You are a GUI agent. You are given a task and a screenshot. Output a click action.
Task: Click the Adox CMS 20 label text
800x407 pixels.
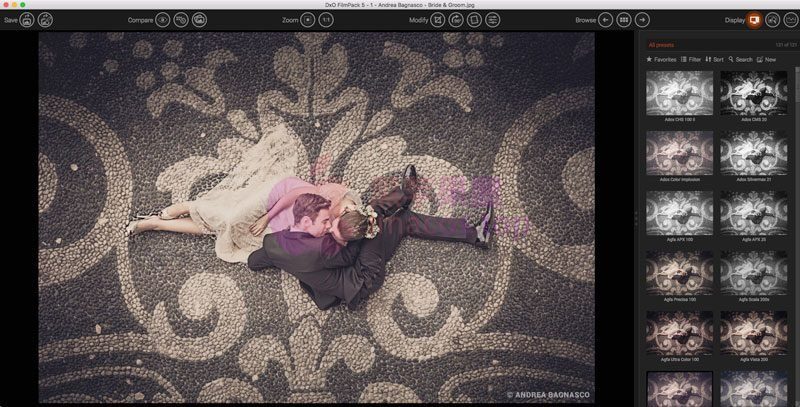754,119
